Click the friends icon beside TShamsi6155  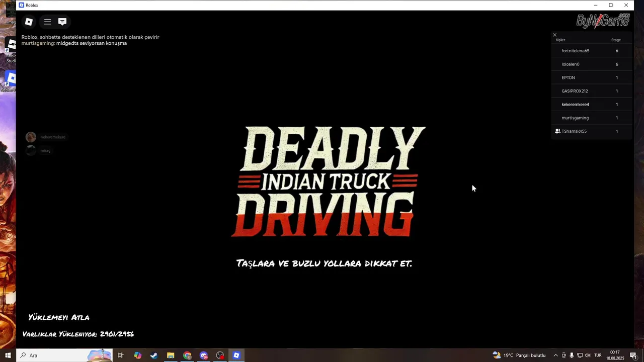pyautogui.click(x=557, y=131)
